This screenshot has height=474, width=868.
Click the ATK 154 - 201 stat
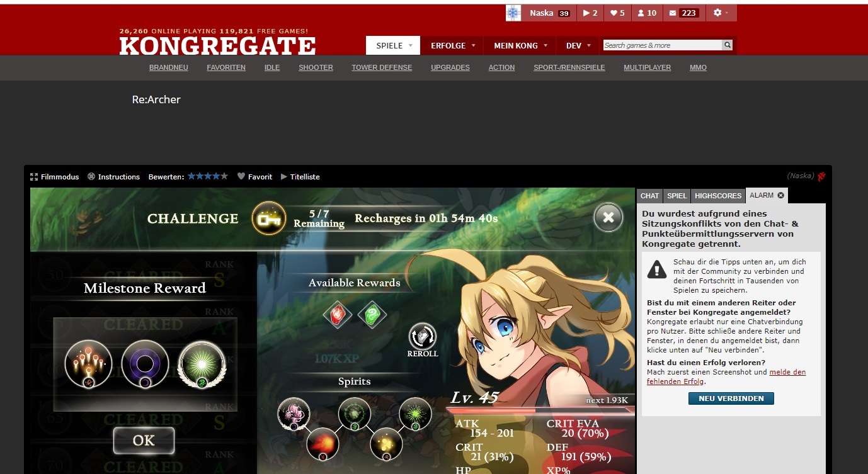point(485,429)
